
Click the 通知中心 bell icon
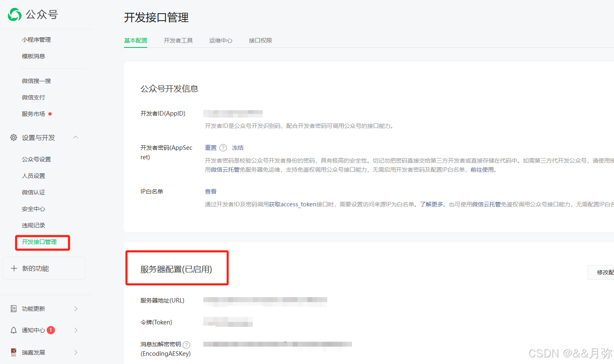[14, 330]
